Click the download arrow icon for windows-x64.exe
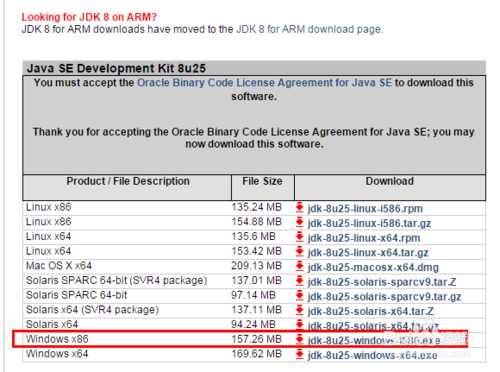 click(300, 354)
